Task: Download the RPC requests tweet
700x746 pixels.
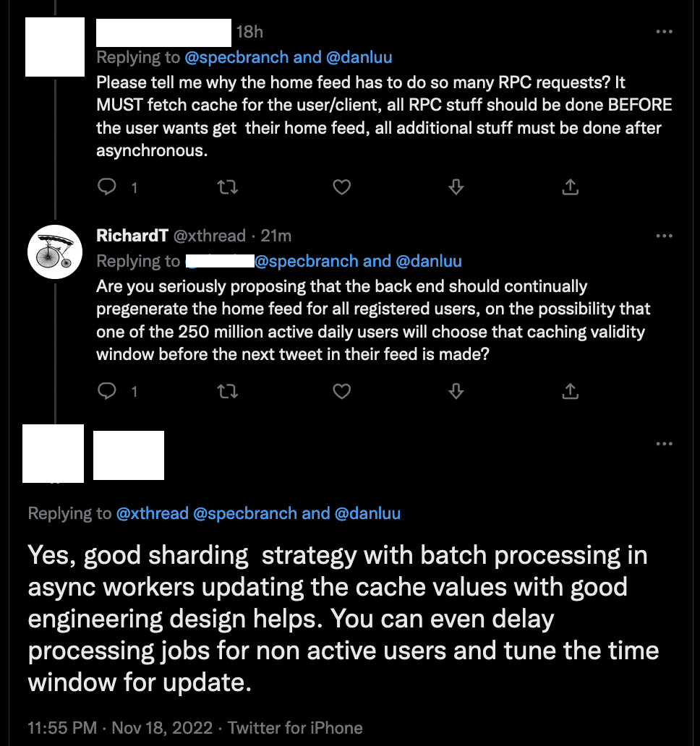Action: click(x=456, y=187)
